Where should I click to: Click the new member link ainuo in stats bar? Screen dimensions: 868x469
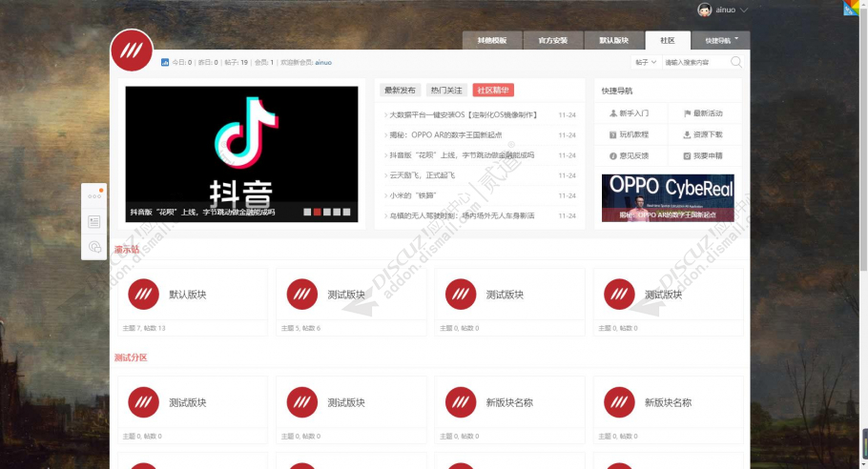click(323, 63)
